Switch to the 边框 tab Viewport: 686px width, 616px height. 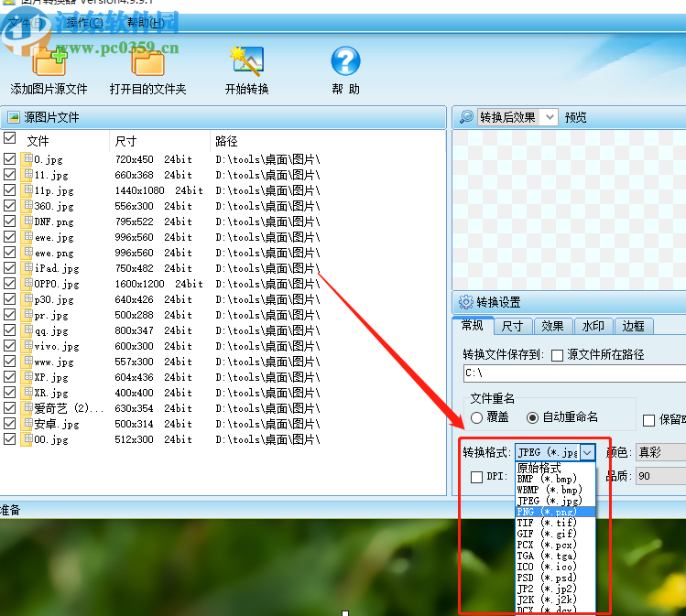tap(634, 326)
